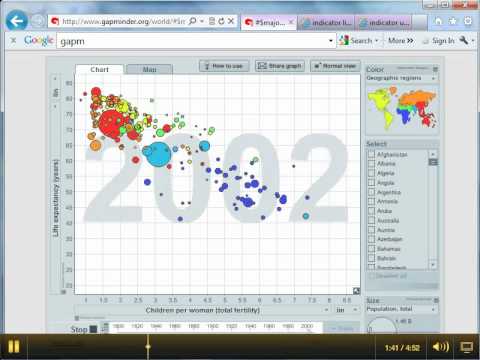
Task: Tick the Algeria checkbox
Action: pyautogui.click(x=371, y=173)
